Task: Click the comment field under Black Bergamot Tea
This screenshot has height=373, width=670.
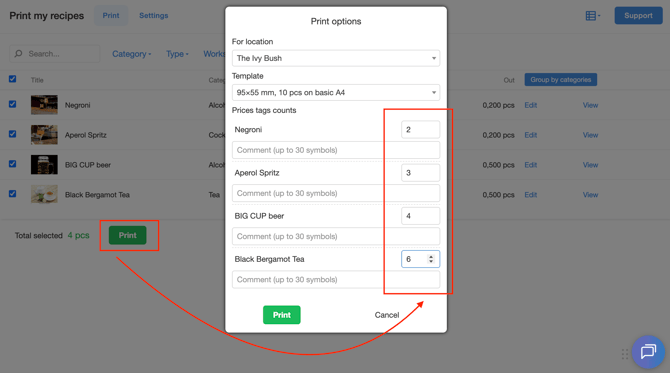Action: pyautogui.click(x=336, y=279)
